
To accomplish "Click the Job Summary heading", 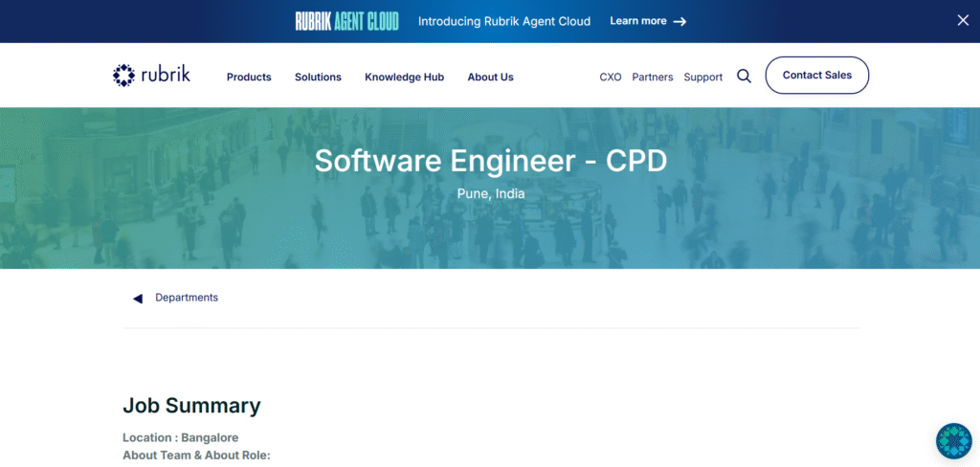I will (191, 405).
